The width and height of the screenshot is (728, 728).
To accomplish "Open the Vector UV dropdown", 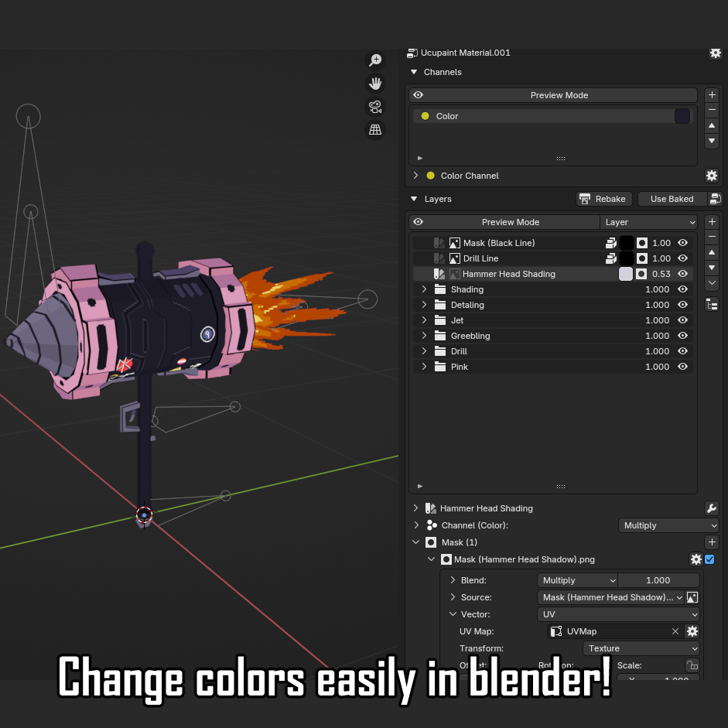I will click(618, 614).
